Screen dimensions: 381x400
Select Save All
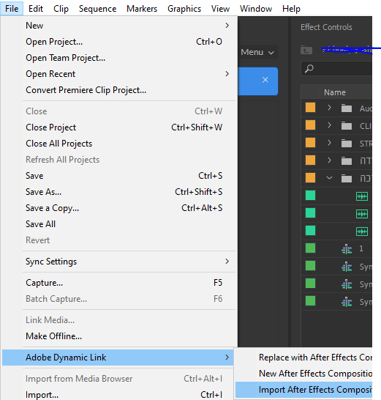119,224
